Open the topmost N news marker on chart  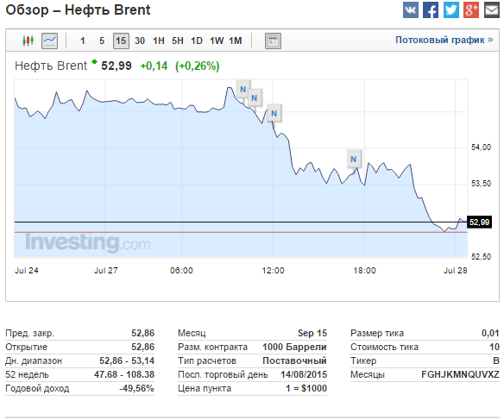point(243,90)
